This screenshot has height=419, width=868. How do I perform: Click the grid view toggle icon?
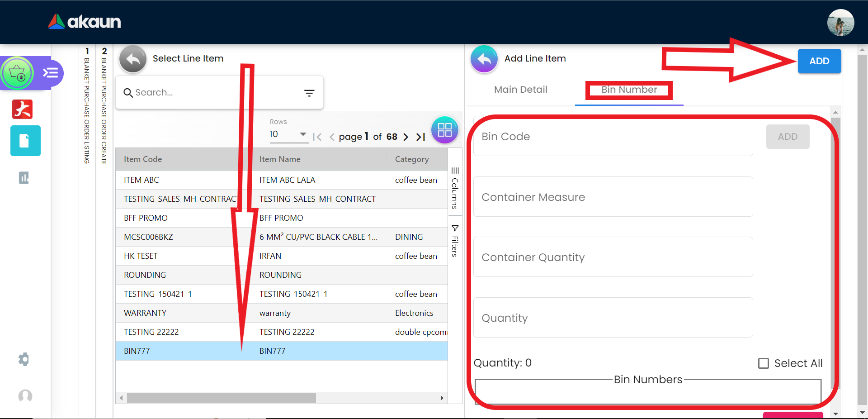444,130
